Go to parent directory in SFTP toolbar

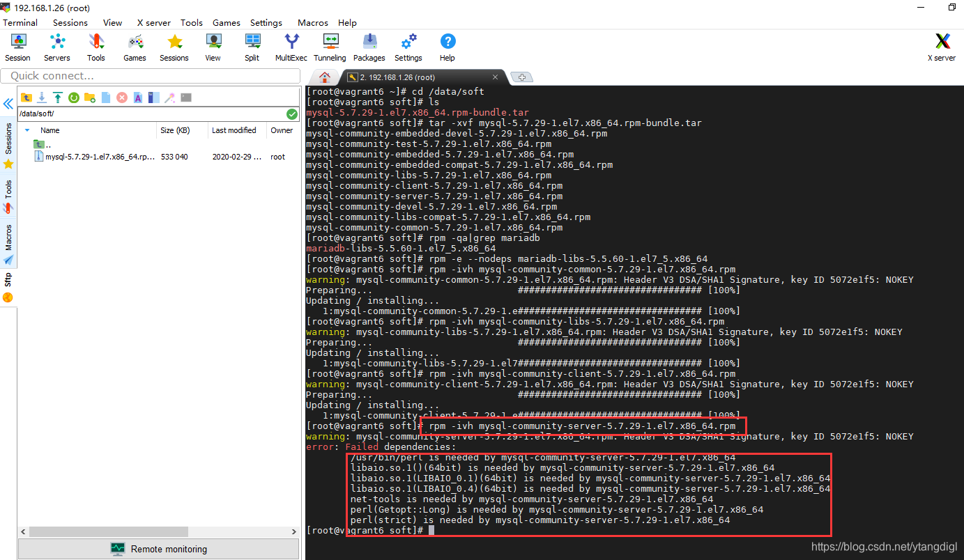pyautogui.click(x=26, y=98)
